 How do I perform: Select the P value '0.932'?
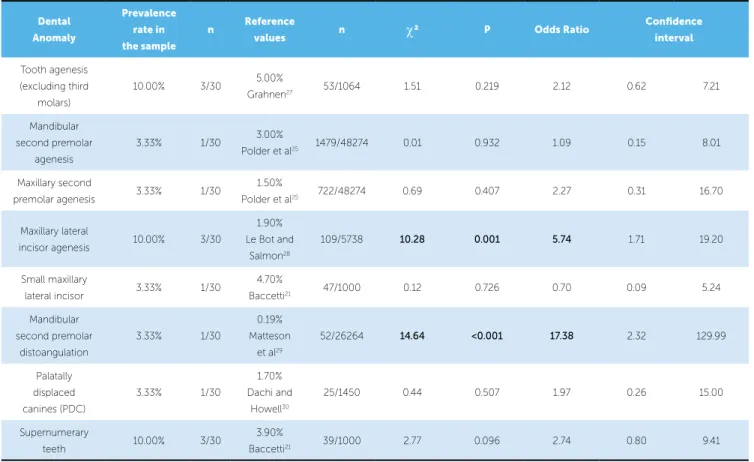(487, 143)
